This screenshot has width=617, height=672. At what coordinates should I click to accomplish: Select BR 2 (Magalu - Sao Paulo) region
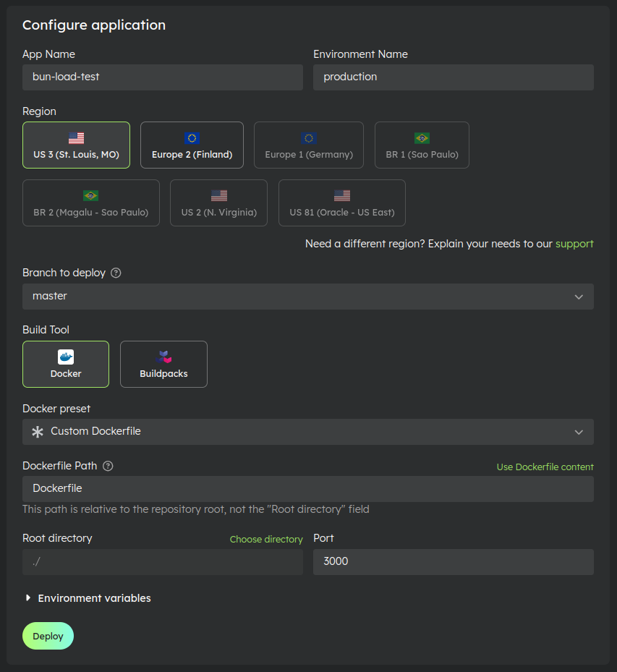[x=90, y=203]
